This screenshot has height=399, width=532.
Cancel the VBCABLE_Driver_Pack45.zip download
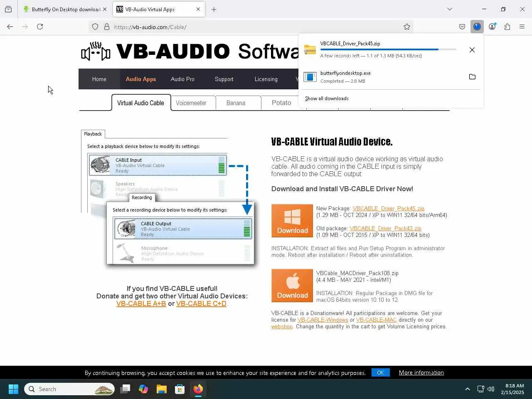[x=472, y=50]
